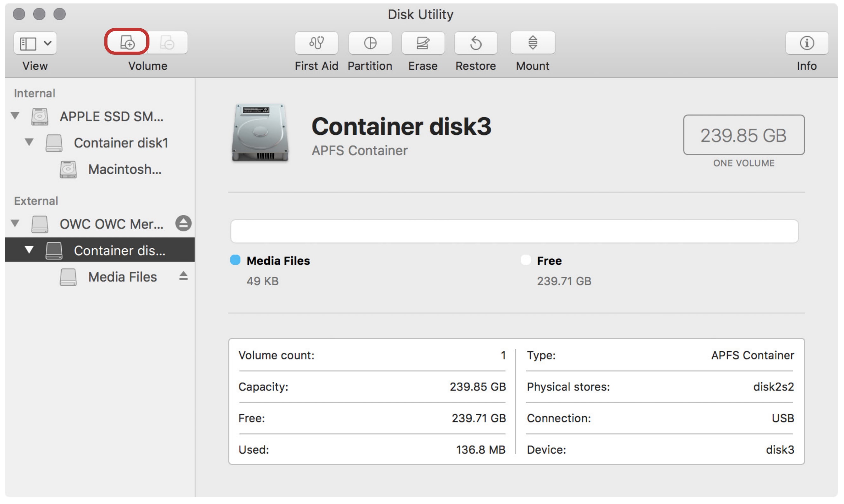Select Macintosh HD volume in sidebar

coord(124,169)
